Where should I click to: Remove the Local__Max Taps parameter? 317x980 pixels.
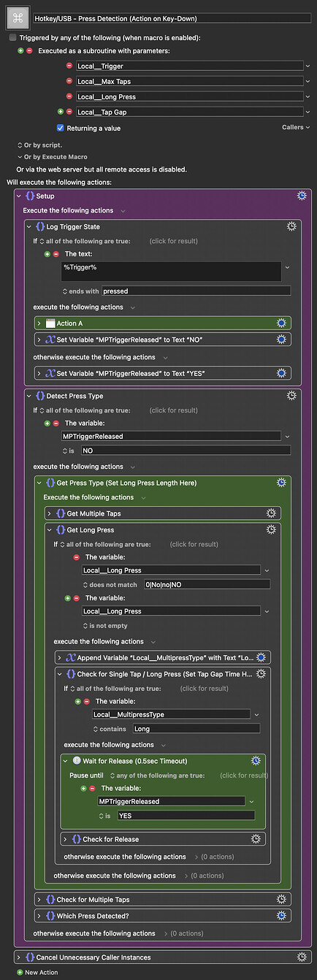69,81
